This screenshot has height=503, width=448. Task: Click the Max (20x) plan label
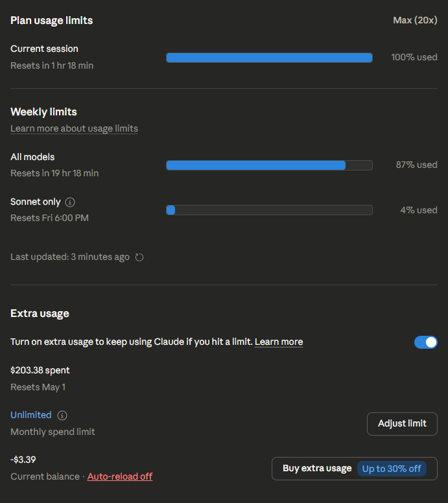(x=415, y=21)
